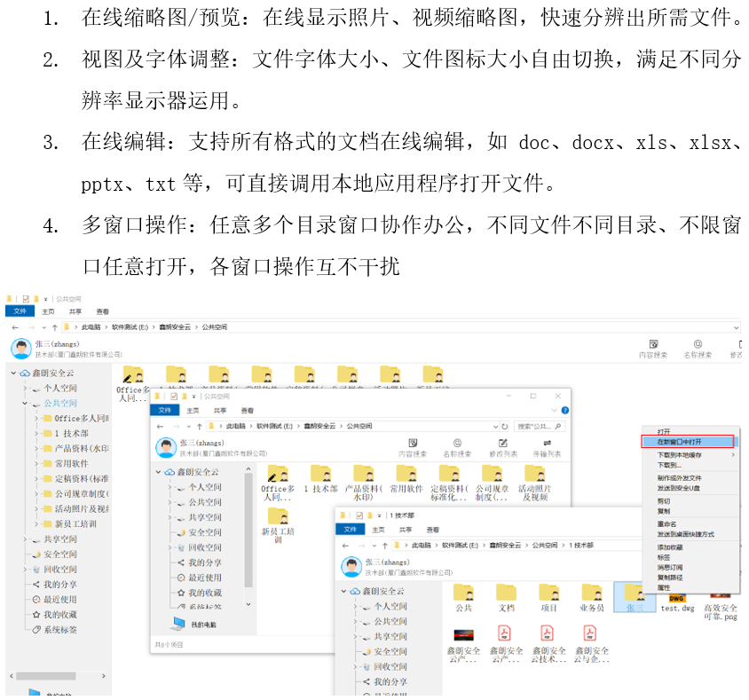This screenshot has height=700, width=749.
Task: Open 传输列表 icon in the middle window
Action: 547,442
